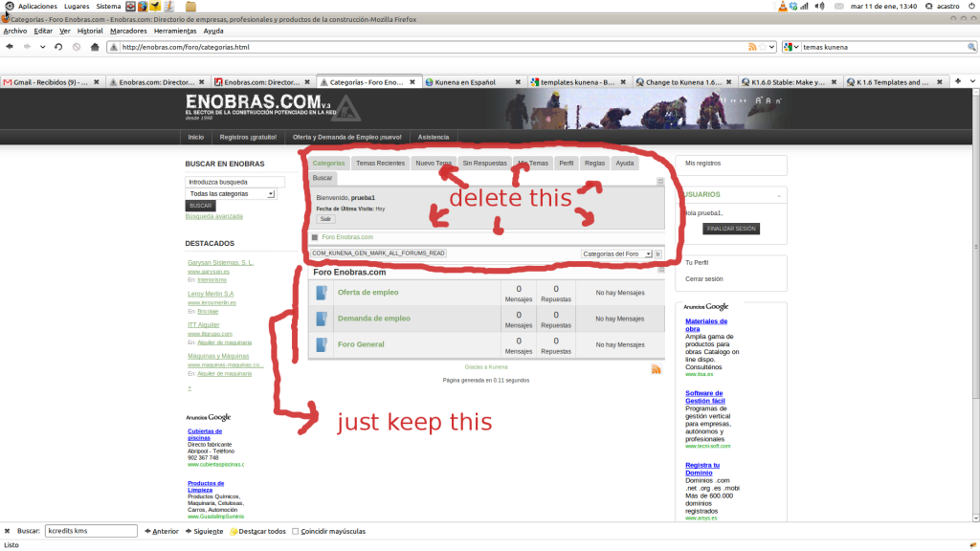This screenshot has height=551, width=980.
Task: Enable Coincidir mayúsculas checkbox
Action: pyautogui.click(x=296, y=531)
